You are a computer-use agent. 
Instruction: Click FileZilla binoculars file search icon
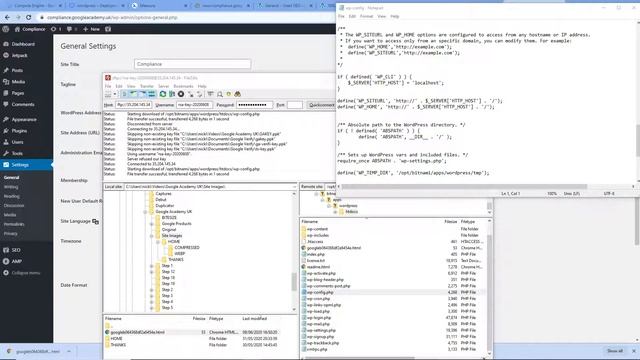(x=238, y=94)
